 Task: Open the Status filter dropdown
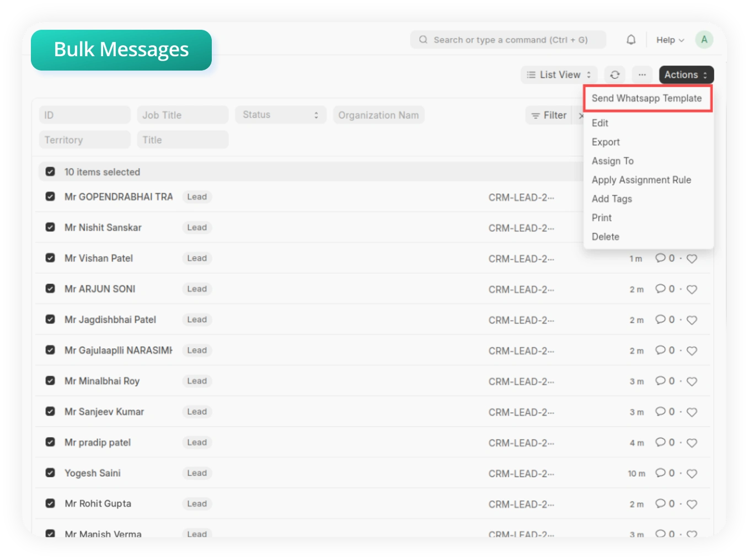tap(280, 115)
